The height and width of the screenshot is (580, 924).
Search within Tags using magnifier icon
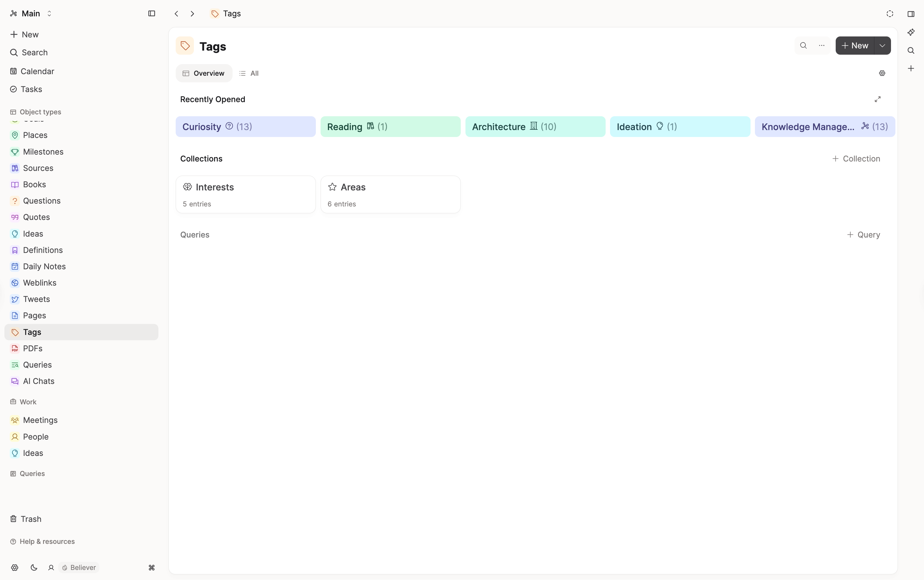click(x=804, y=46)
